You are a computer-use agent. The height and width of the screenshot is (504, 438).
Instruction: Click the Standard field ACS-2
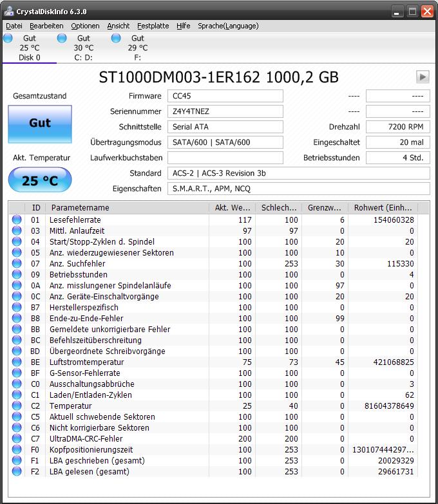point(298,173)
